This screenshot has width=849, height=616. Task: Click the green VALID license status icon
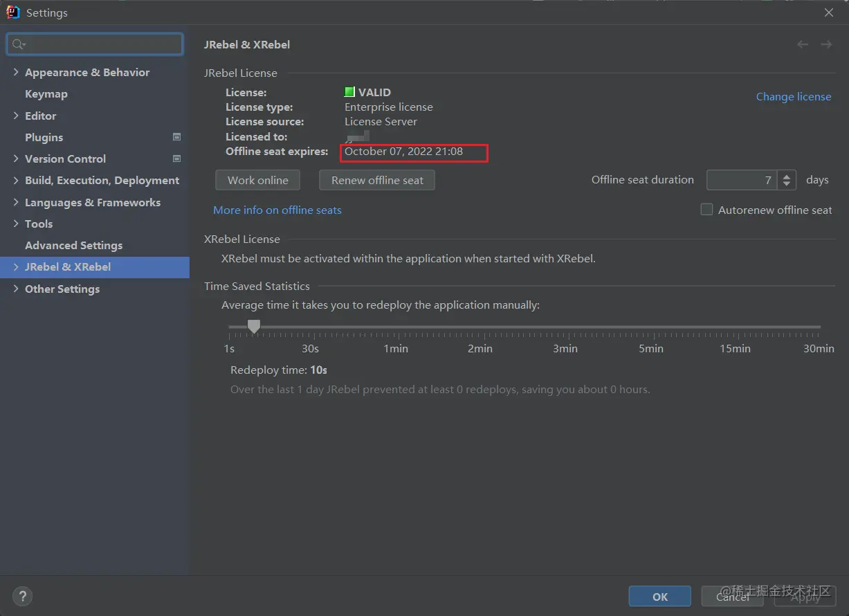[349, 92]
